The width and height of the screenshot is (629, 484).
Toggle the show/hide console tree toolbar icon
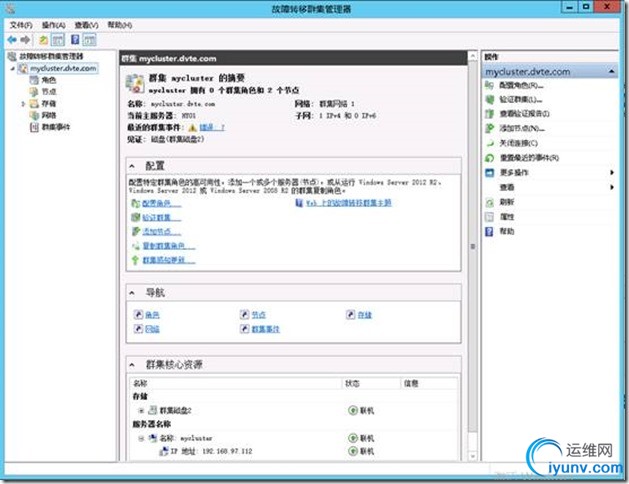pyautogui.click(x=58, y=40)
